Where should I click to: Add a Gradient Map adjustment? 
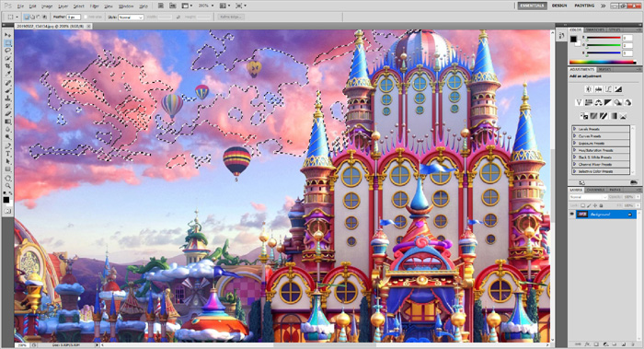tap(614, 116)
